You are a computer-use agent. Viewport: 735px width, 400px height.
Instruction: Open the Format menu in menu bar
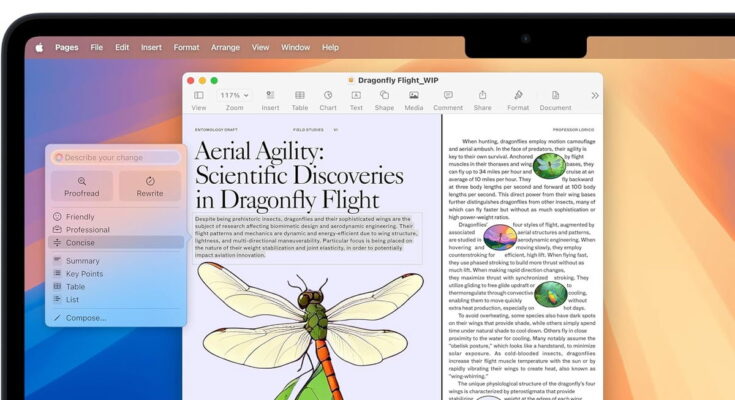(186, 47)
